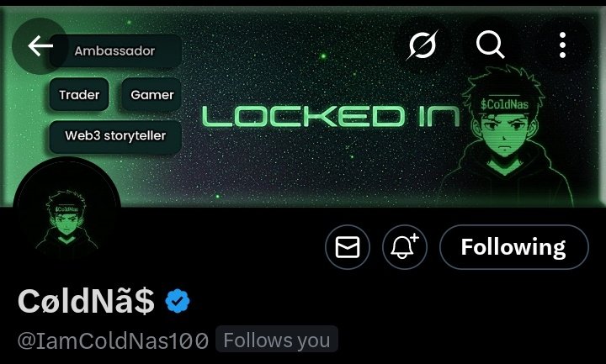Tap the Web3 storyteller tag
This screenshot has width=606, height=364.
pos(115,135)
